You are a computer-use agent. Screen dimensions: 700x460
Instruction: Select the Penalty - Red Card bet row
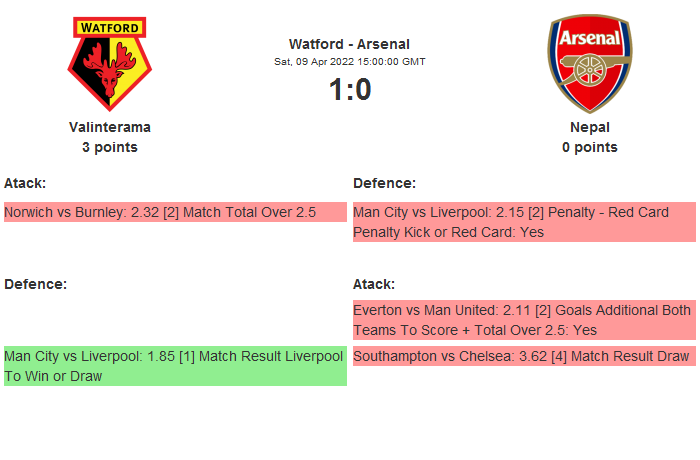[524, 222]
